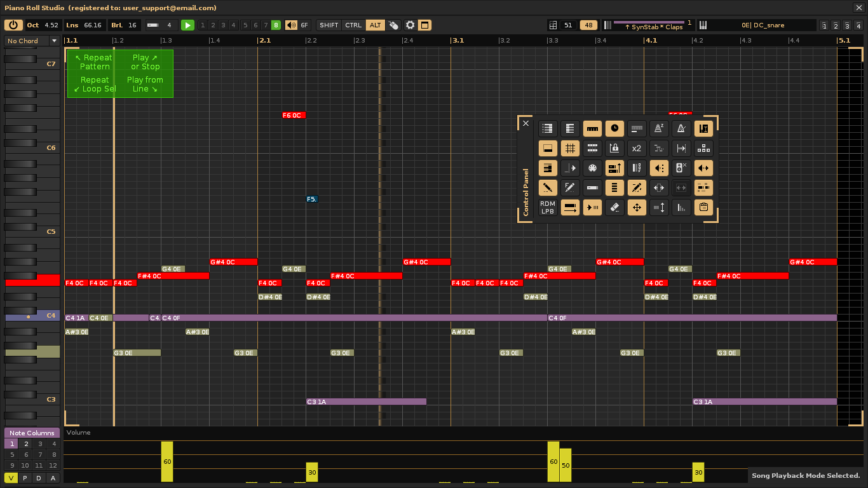Click the RDM LPB button

548,208
